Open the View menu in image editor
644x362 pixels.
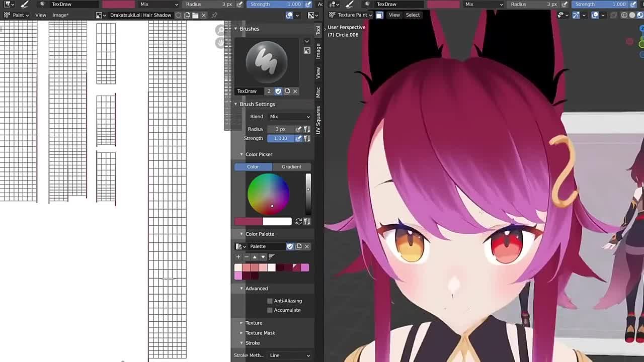(x=41, y=15)
